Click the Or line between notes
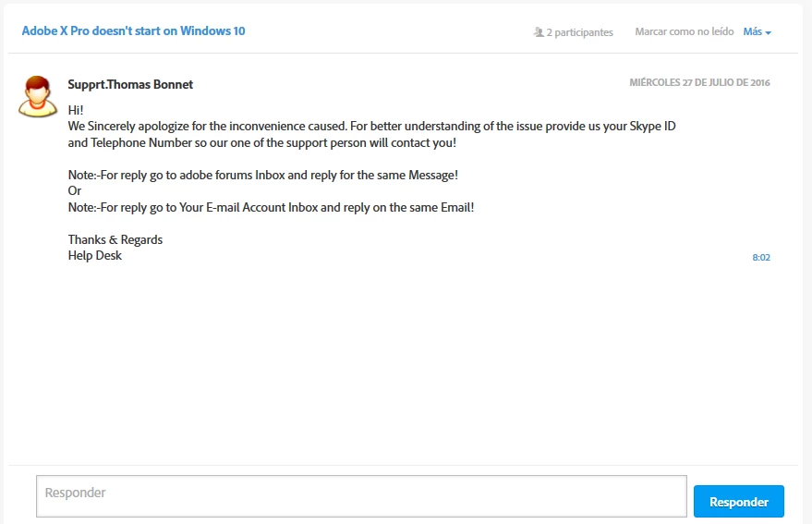Screen dimensions: 812x524 [75, 191]
